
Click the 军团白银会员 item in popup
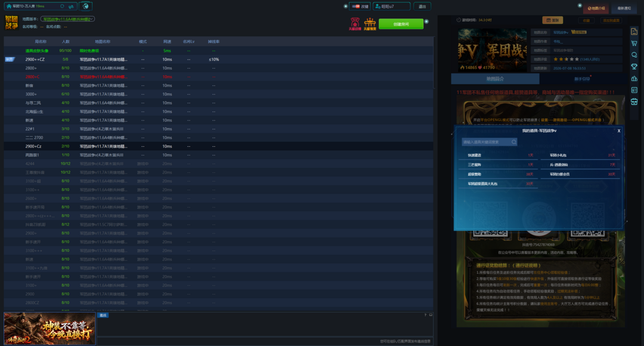[x=580, y=174]
